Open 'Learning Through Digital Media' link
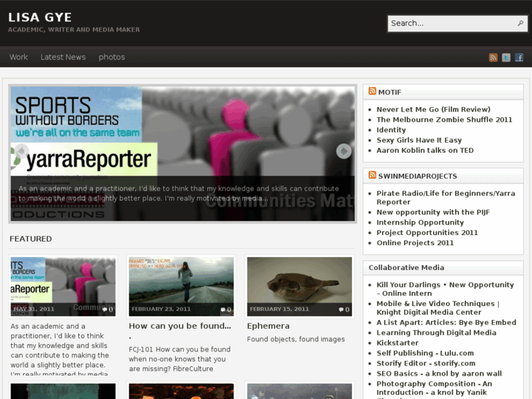The height and width of the screenshot is (399, 532). pyautogui.click(x=436, y=332)
